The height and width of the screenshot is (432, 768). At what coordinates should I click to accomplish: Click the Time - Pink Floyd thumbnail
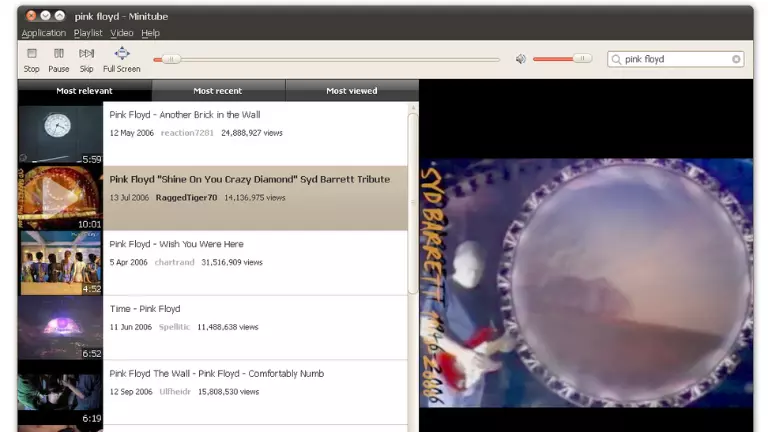(x=61, y=328)
